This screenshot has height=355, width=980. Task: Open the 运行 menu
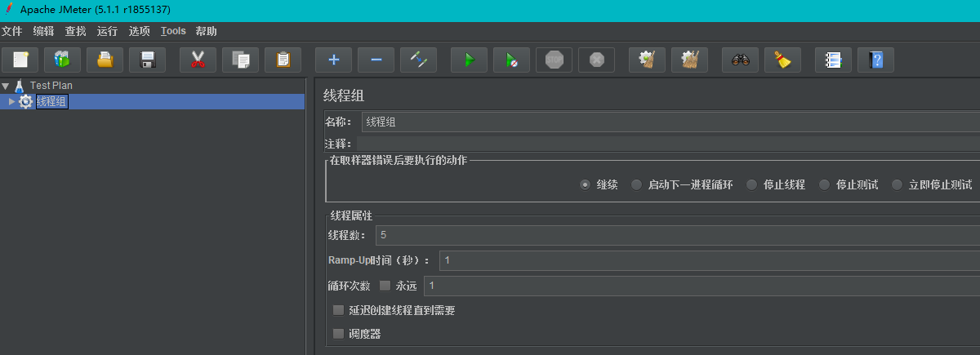107,31
